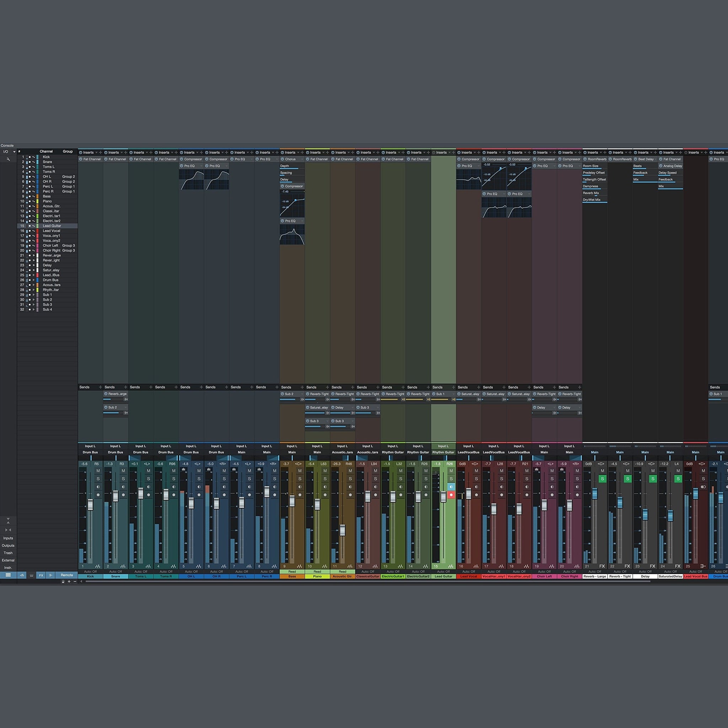Viewport: 728px width, 728px height.
Task: Click the audio channels waveform filter icon
Action: point(22,575)
